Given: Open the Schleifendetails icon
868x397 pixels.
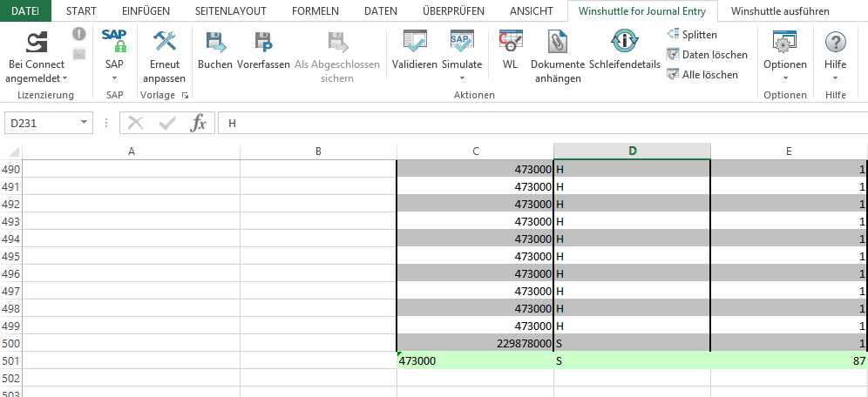Looking at the screenshot, I should (625, 42).
